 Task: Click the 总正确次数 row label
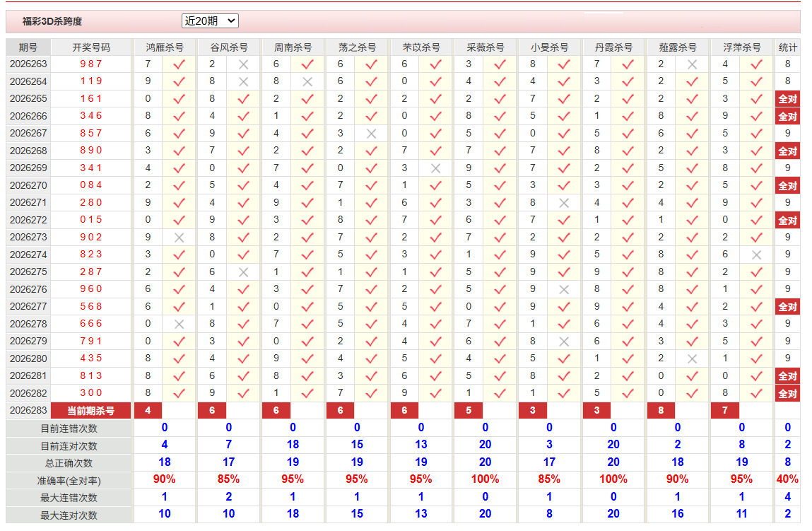click(69, 463)
